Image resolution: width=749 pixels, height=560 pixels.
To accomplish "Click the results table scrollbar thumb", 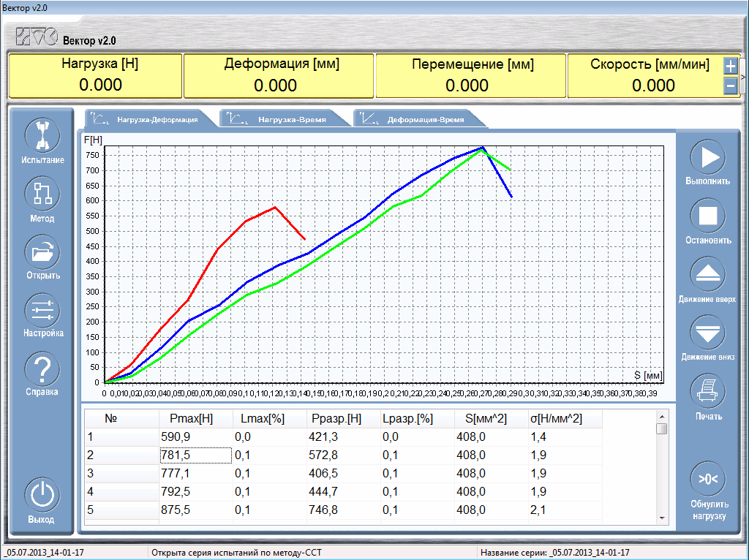I will (x=661, y=428).
